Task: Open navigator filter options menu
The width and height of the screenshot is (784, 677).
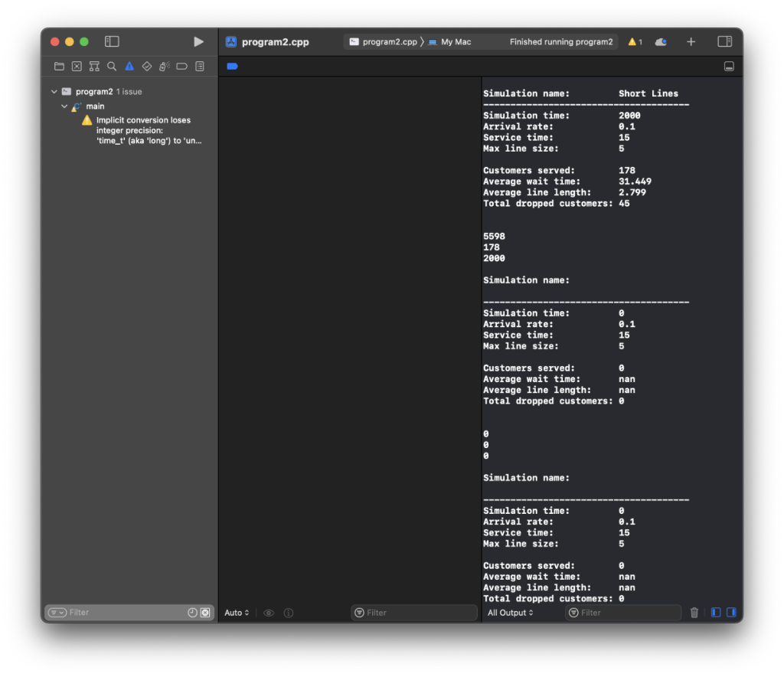Action: pos(57,613)
